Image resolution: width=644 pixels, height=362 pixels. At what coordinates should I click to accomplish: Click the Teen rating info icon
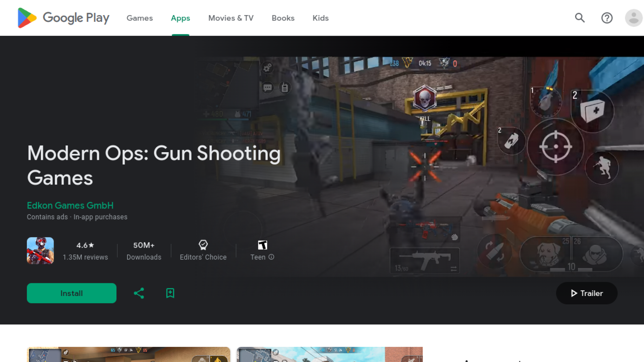point(271,257)
